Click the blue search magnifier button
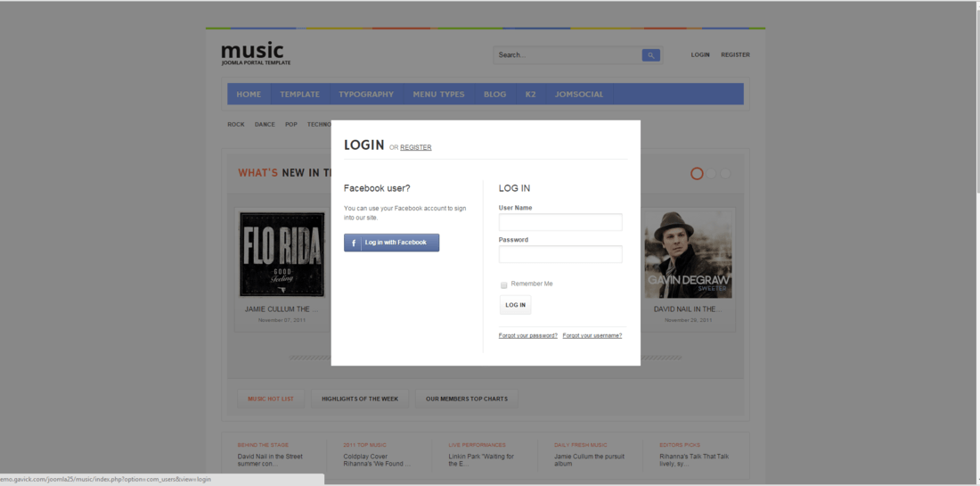980x486 pixels. pos(650,55)
